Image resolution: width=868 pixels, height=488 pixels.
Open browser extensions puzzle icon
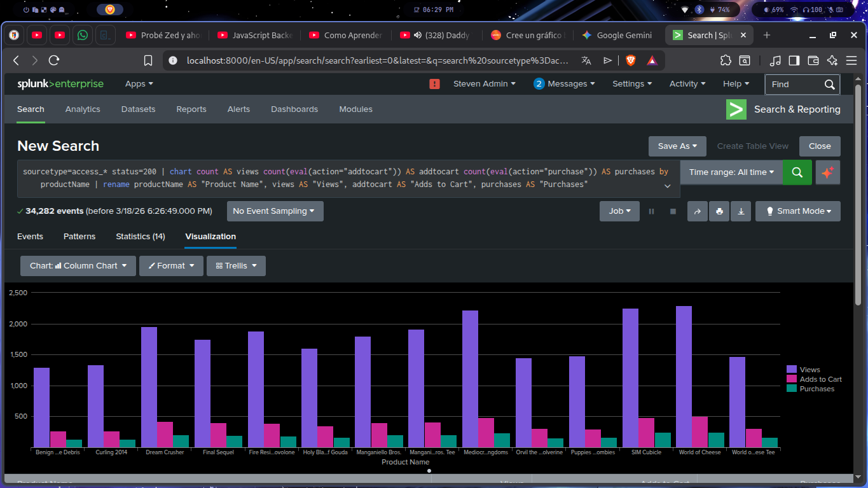(726, 60)
